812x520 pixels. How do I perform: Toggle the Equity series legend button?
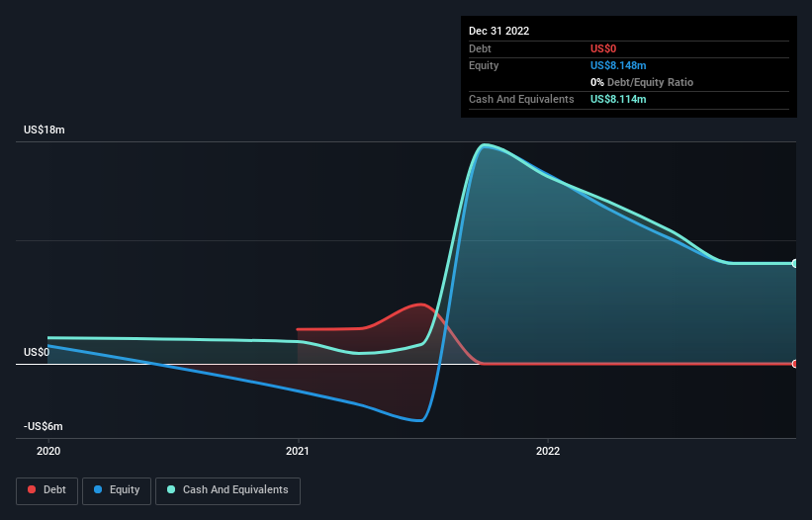117,490
